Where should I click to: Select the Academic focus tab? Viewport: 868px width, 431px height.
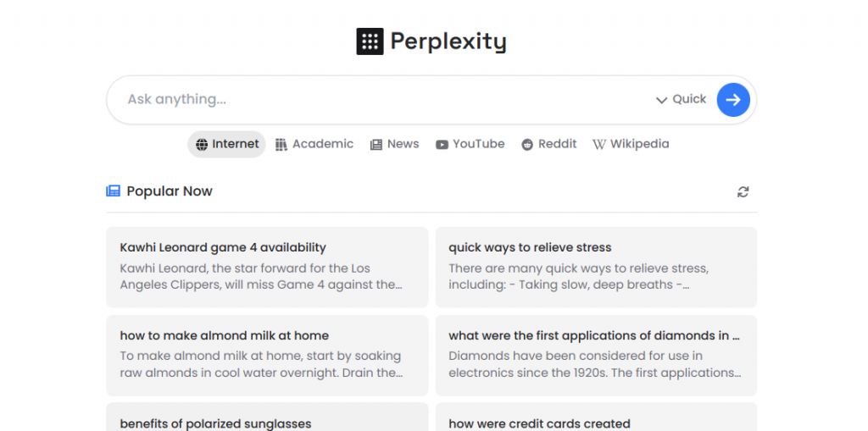coord(314,145)
